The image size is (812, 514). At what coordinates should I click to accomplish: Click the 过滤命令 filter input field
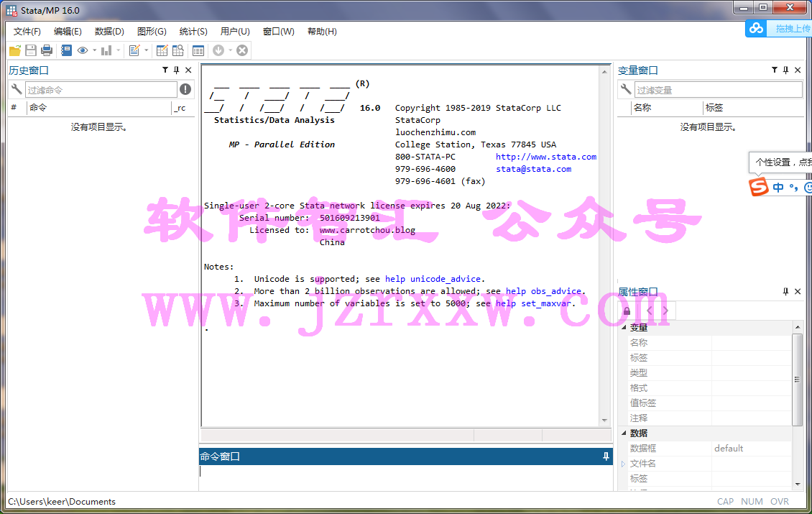(101, 90)
